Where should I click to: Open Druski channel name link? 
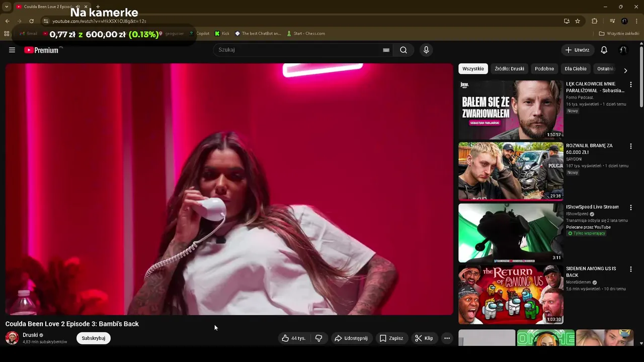(30, 335)
